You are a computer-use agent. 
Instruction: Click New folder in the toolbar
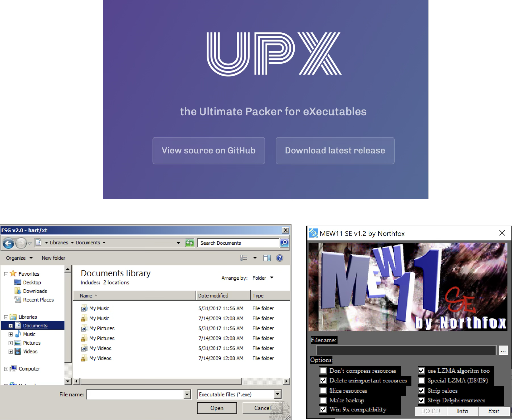pos(53,258)
